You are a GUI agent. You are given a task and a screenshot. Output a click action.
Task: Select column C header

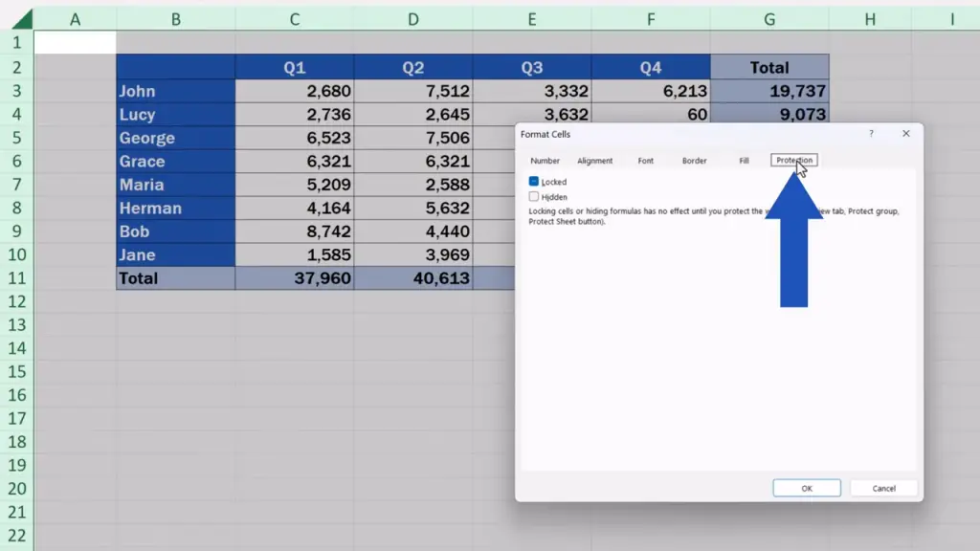click(294, 19)
